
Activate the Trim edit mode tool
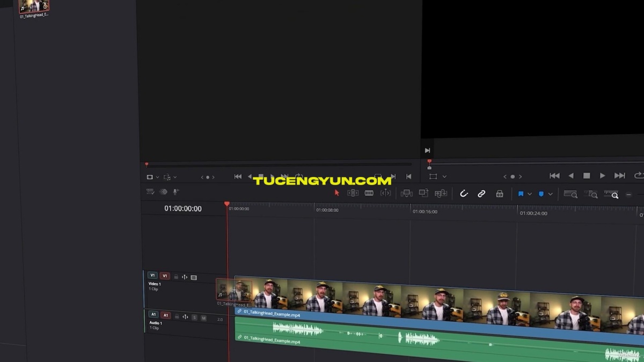(353, 193)
